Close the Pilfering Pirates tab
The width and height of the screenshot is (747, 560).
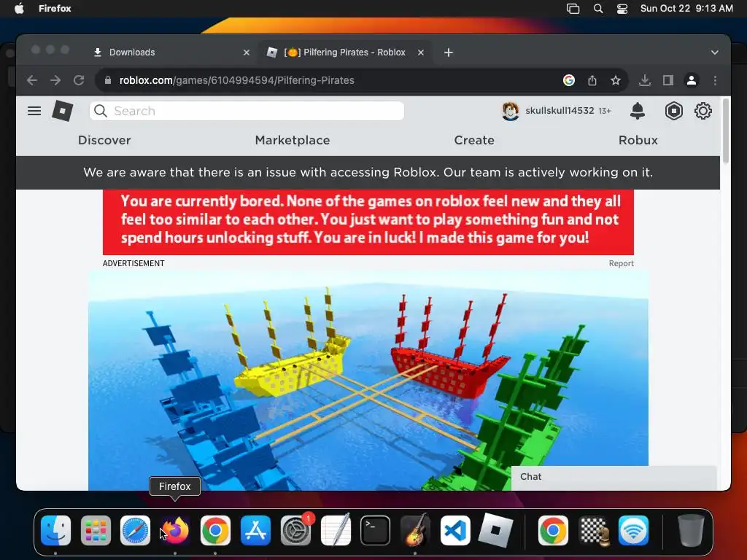[421, 52]
